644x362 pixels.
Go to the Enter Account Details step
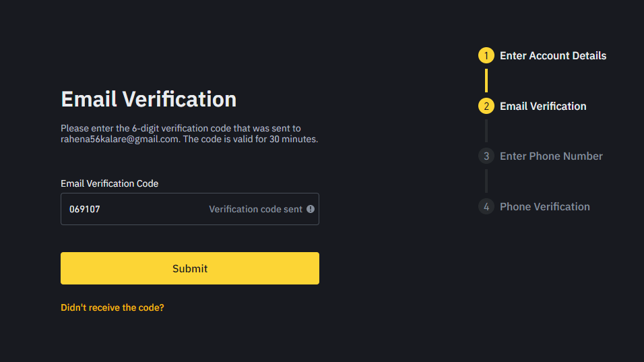coord(553,55)
